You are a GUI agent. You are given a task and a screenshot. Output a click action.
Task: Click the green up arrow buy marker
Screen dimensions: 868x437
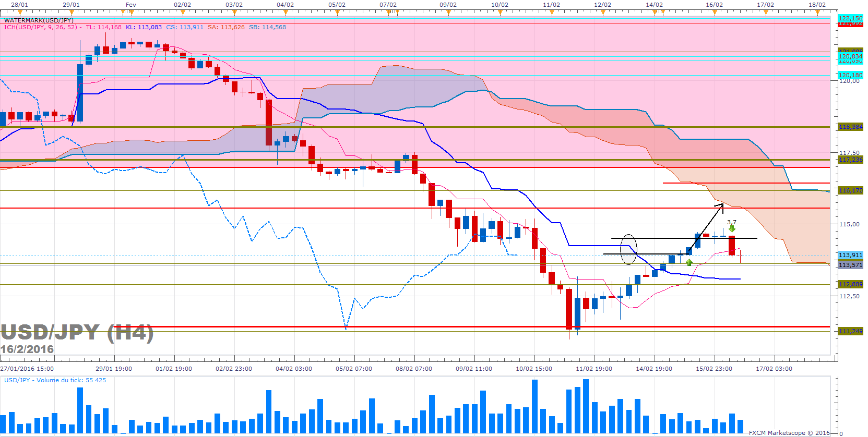pos(689,262)
